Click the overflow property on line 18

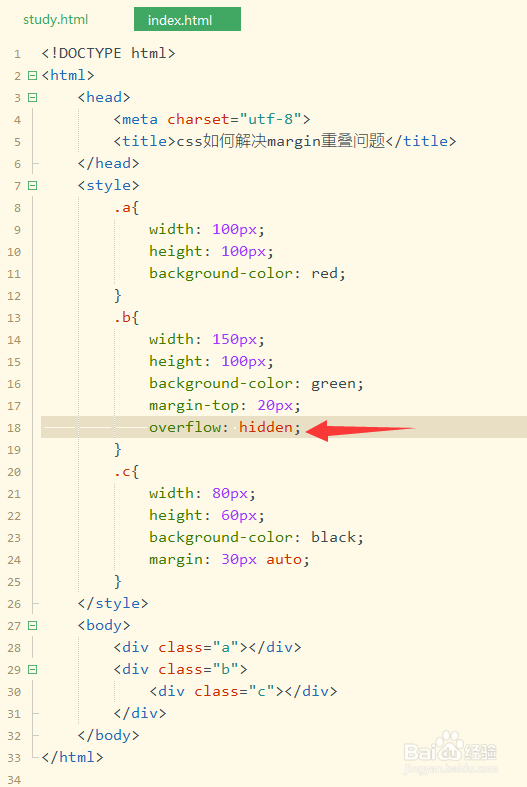pyautogui.click(x=185, y=427)
